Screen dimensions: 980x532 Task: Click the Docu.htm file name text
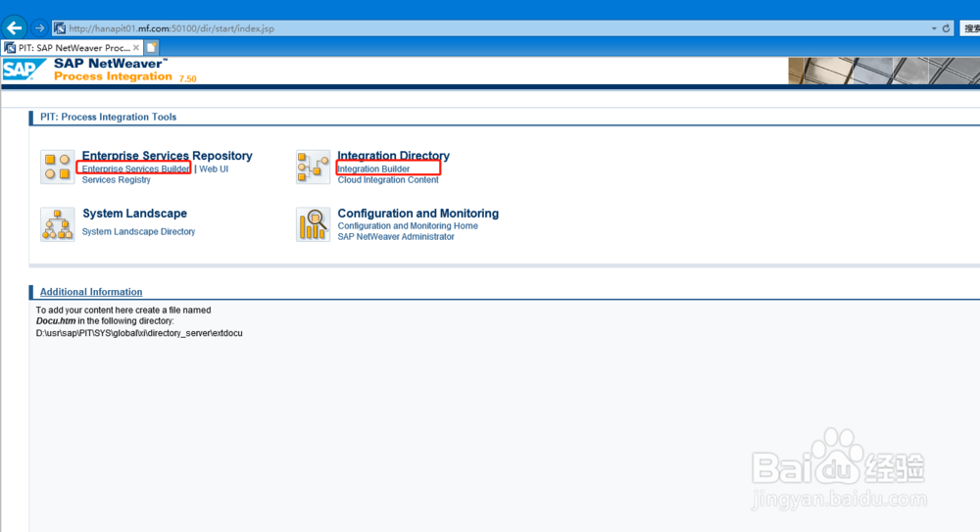click(x=56, y=321)
